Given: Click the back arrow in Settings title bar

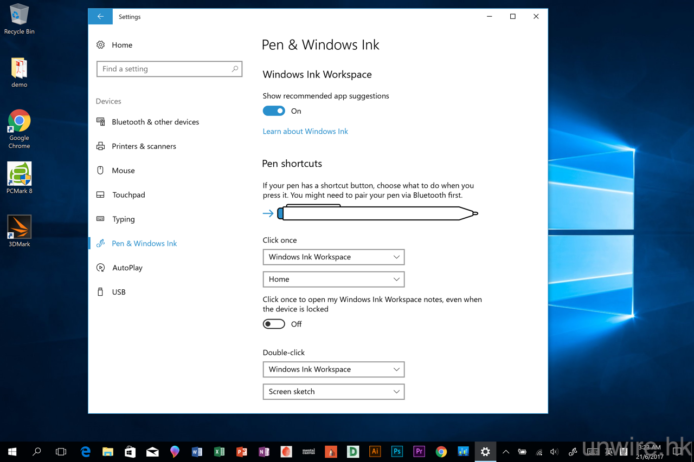Looking at the screenshot, I should (x=100, y=17).
